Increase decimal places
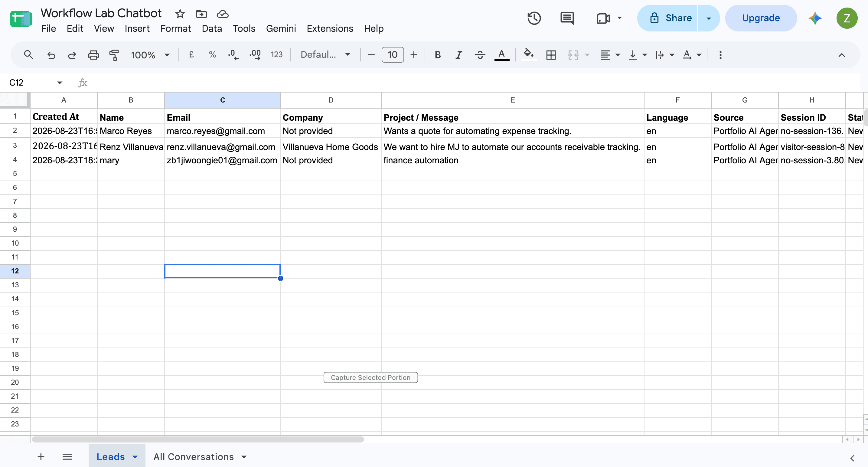This screenshot has width=868, height=467. point(255,54)
